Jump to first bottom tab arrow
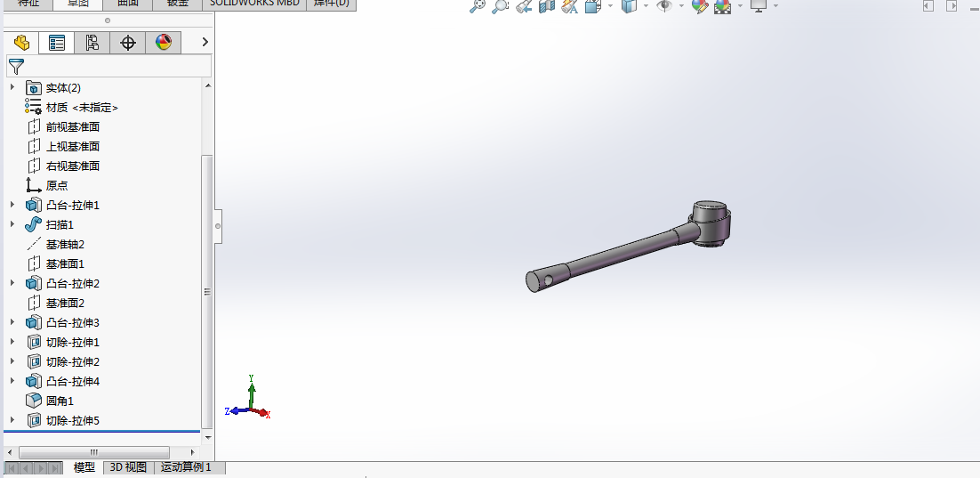980x478 pixels. tap(12, 467)
